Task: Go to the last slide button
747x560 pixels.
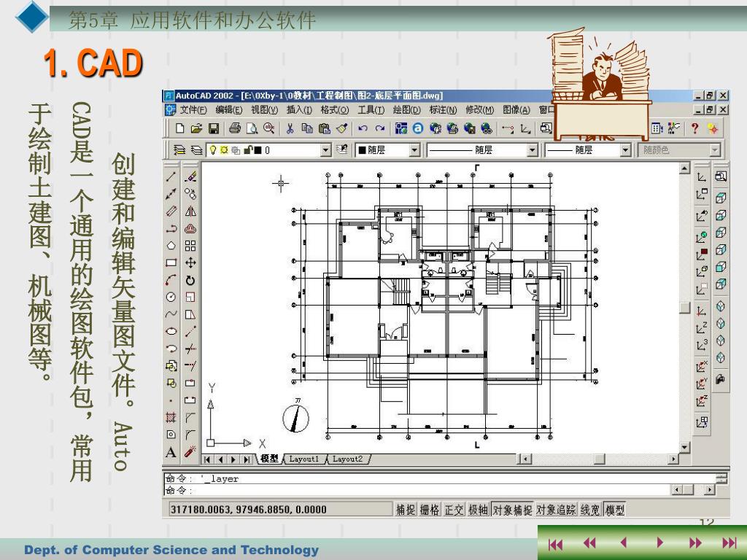Action: point(729,542)
